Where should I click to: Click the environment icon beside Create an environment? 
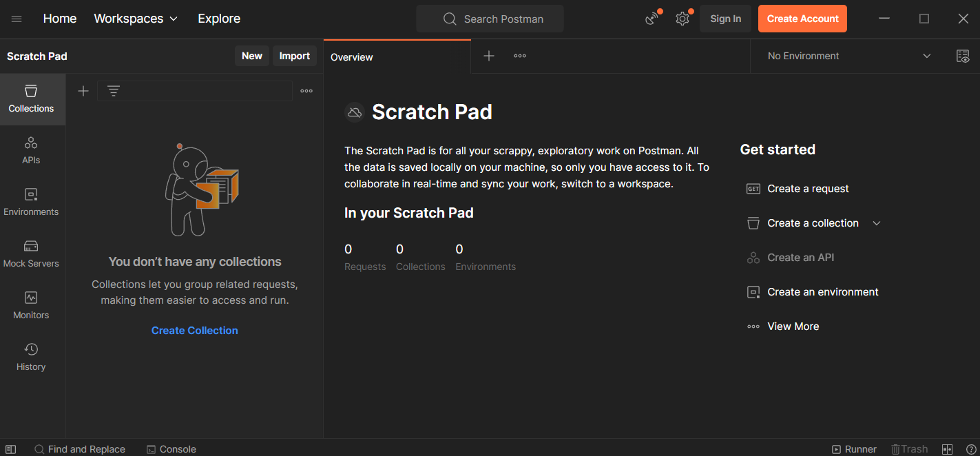[x=753, y=292]
